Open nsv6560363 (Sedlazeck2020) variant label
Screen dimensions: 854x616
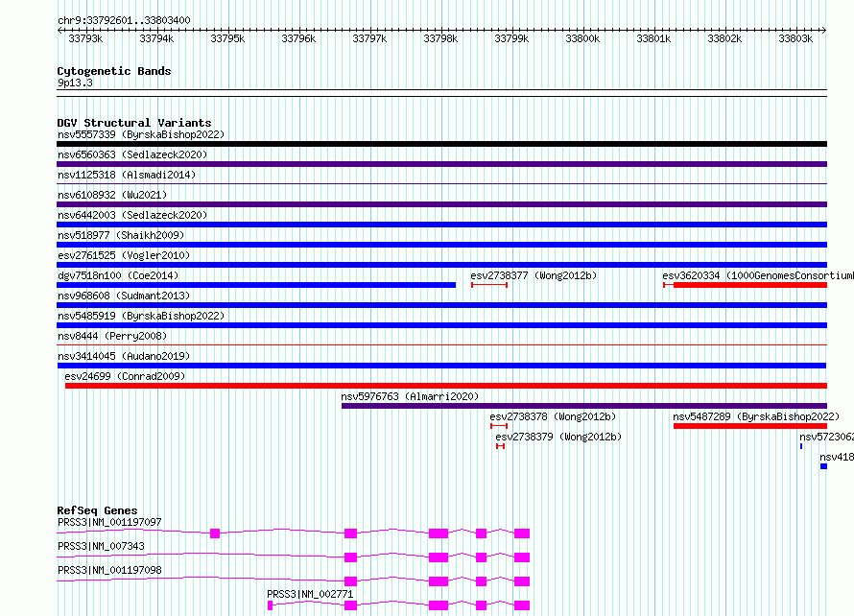coord(132,154)
